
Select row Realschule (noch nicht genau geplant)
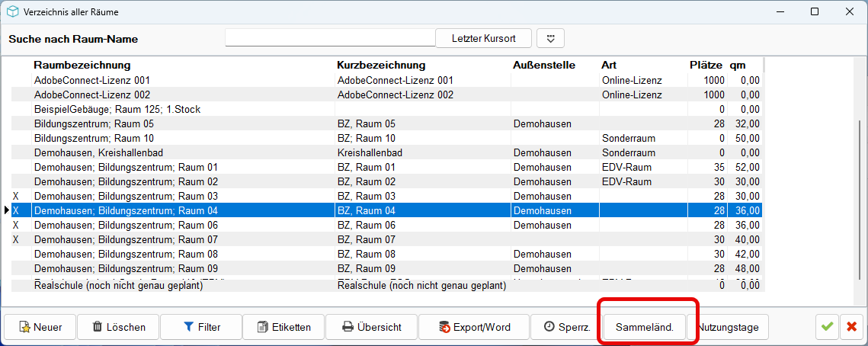click(387, 286)
